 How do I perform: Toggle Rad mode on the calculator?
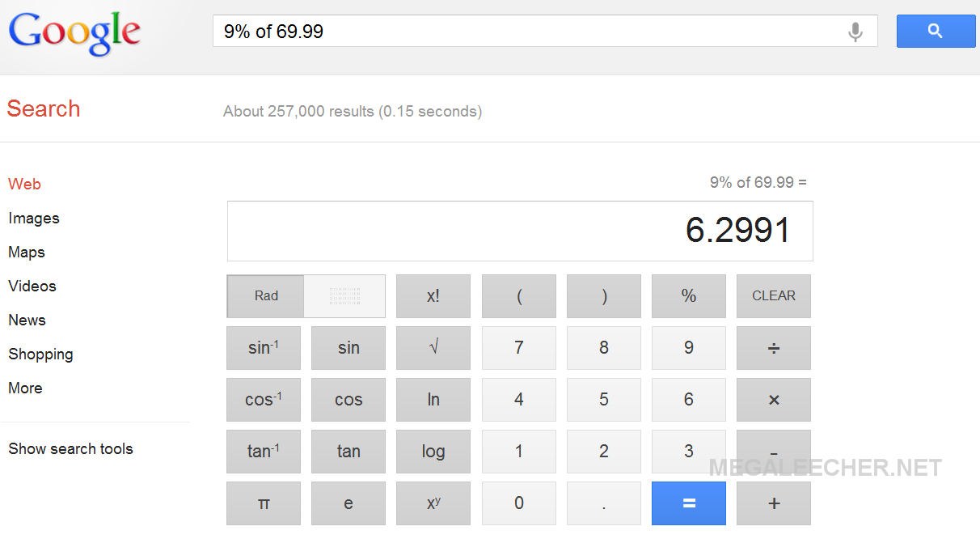265,296
